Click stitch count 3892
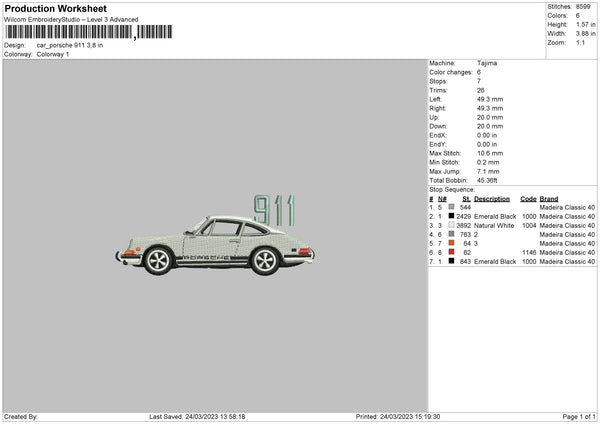This screenshot has height=424, width=600. tap(463, 225)
